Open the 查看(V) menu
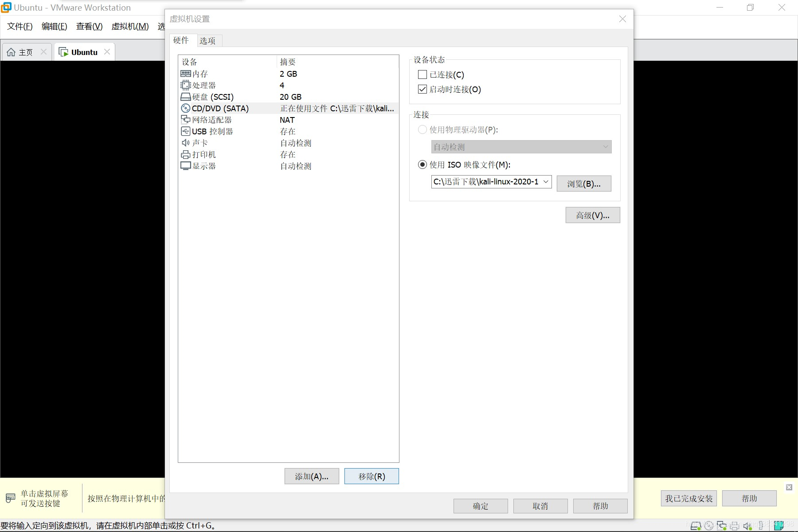Image resolution: width=798 pixels, height=532 pixels. [x=89, y=26]
